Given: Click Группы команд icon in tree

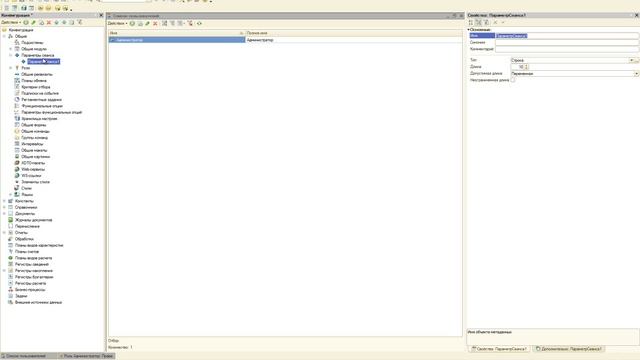Looking at the screenshot, I should tap(17, 138).
